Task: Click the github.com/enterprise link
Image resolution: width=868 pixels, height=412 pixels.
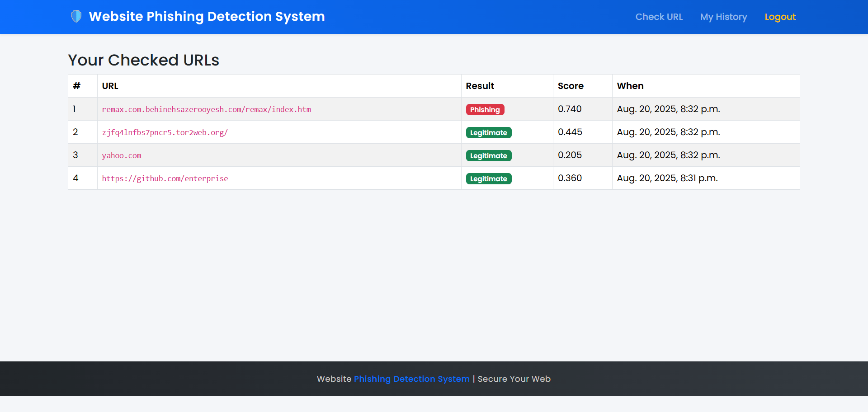Action: [x=165, y=178]
